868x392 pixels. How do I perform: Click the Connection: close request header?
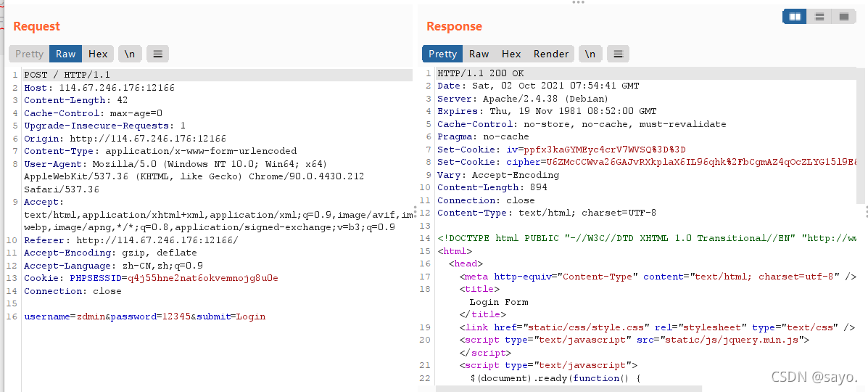click(x=73, y=291)
